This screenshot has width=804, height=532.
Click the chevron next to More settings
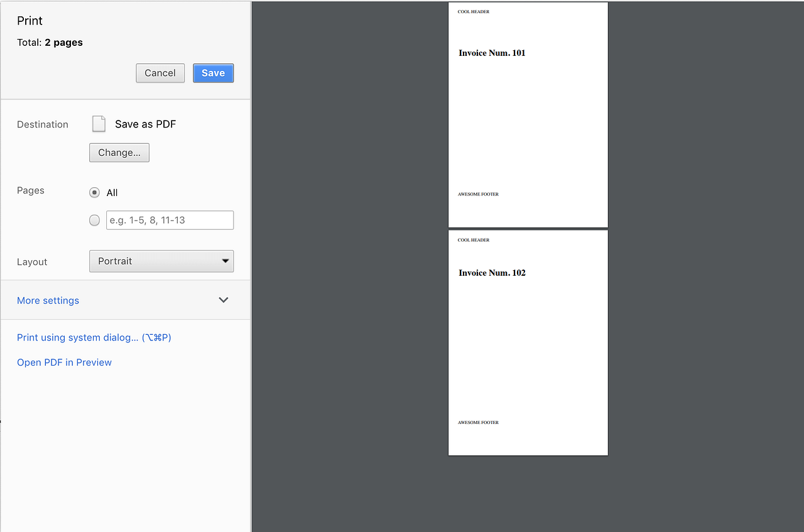point(223,300)
